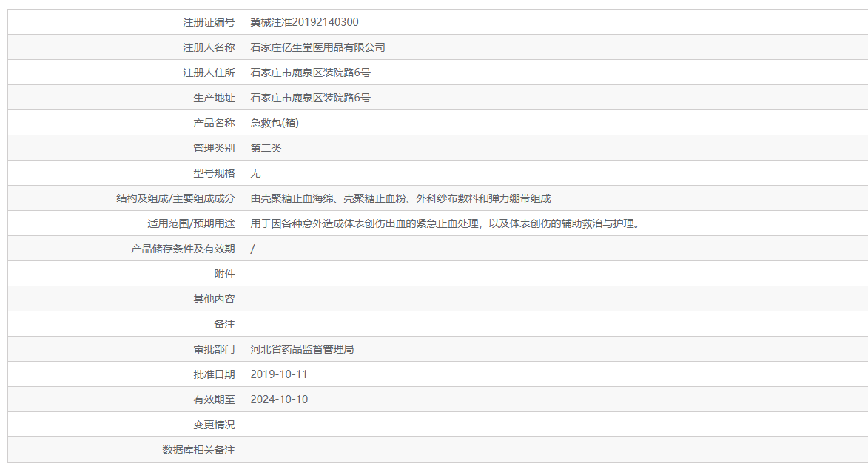
Task: Click the 注册证编号 field label
Action: click(209, 22)
